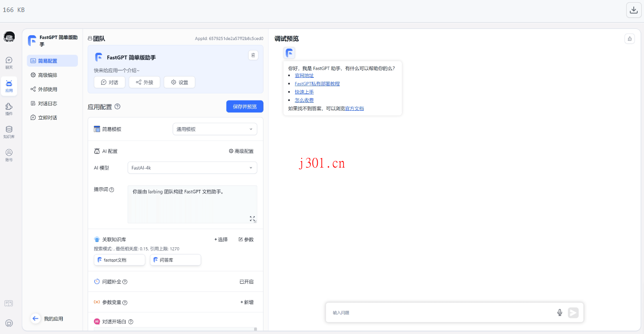Screen dimensions: 644x334
Task: Click the delete icon on FastGPT 简单版助手 card
Action: (252, 55)
